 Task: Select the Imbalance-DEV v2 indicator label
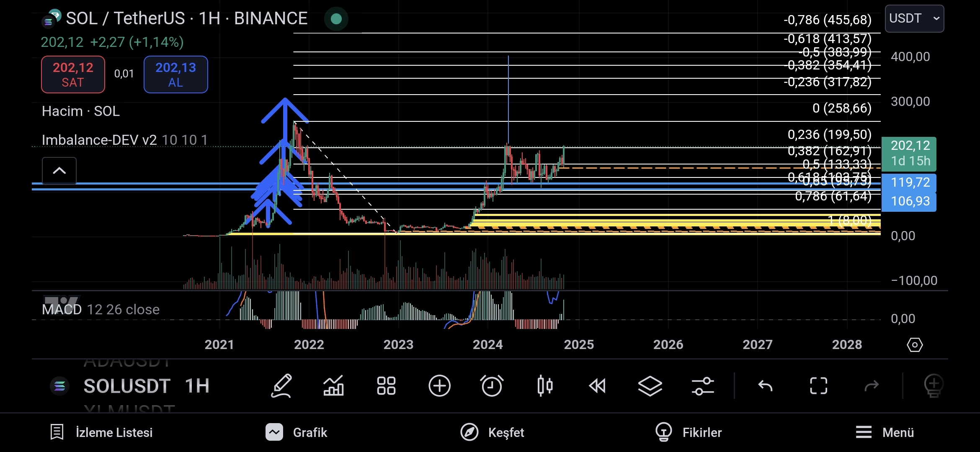pos(124,140)
